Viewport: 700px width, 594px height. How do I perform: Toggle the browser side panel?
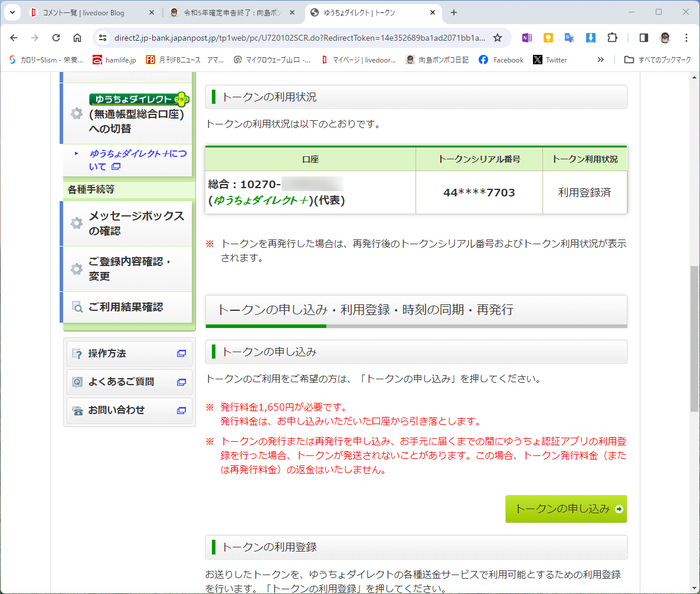click(x=644, y=38)
